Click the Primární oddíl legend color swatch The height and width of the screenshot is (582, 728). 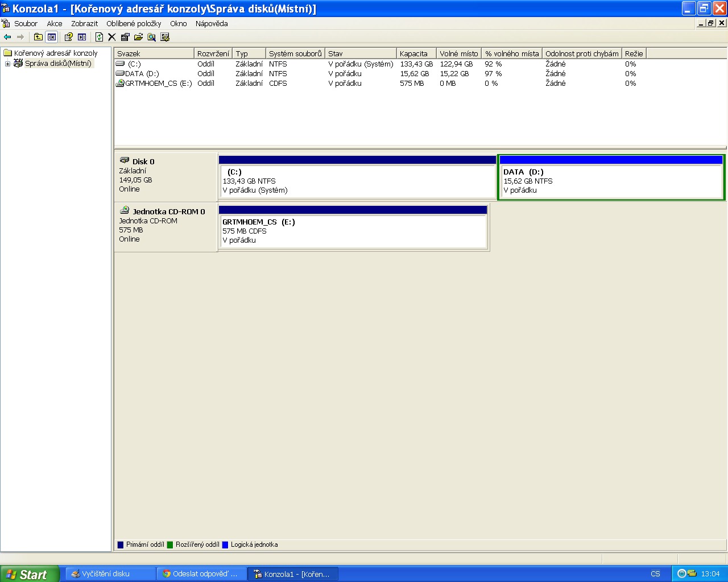[x=121, y=544]
